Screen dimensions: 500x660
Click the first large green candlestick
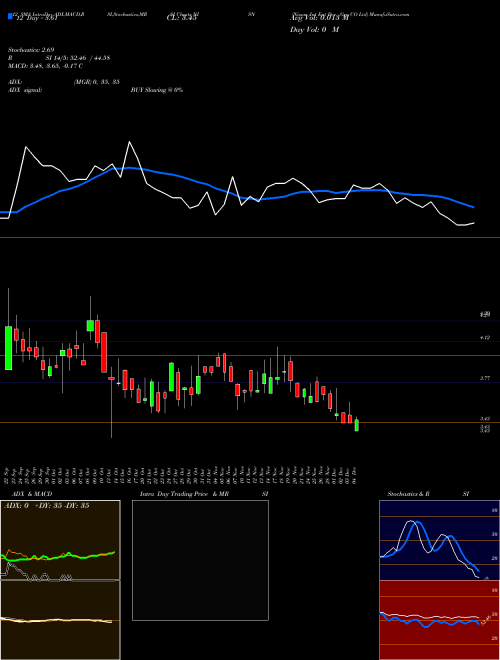pos(8,348)
